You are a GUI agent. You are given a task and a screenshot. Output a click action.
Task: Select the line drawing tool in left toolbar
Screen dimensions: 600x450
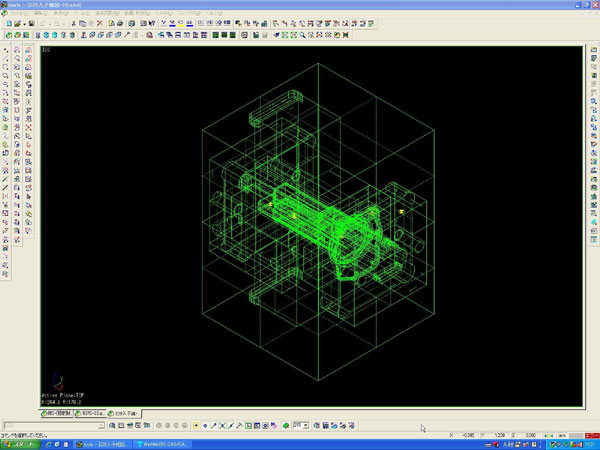click(x=6, y=56)
